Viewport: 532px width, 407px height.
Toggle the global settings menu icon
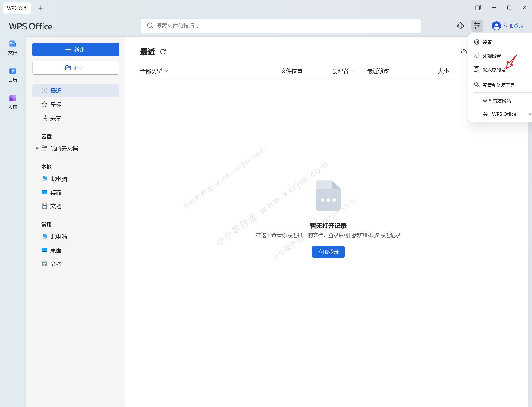click(x=477, y=26)
